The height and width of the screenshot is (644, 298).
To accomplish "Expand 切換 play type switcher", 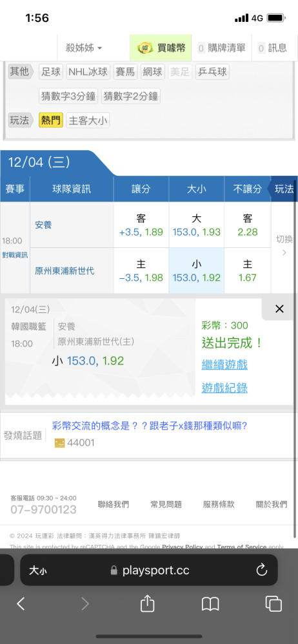I will [x=284, y=245].
